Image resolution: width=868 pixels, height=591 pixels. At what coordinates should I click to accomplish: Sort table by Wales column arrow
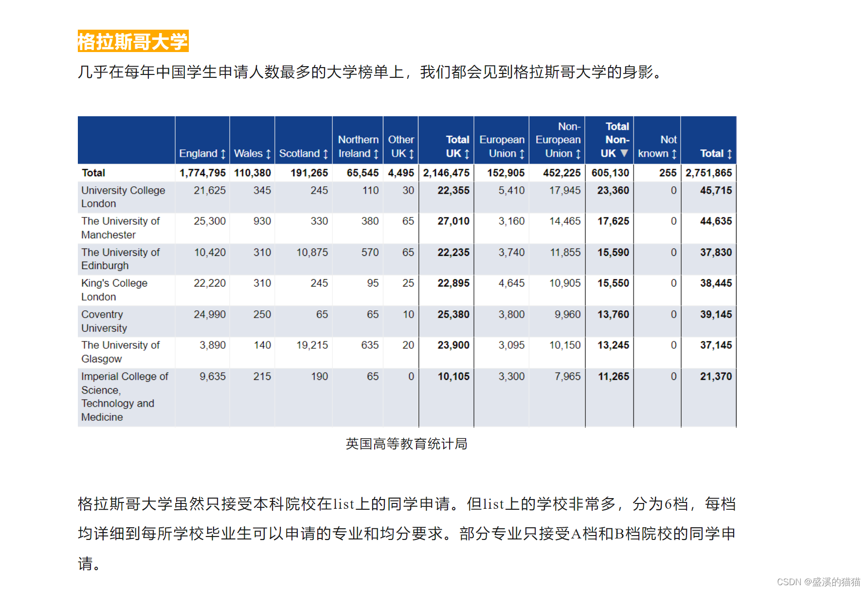point(268,154)
